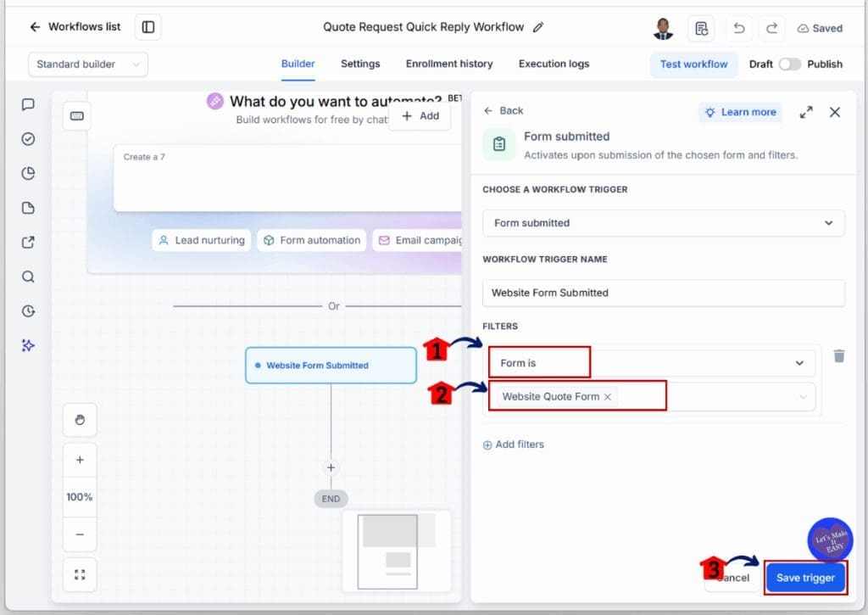Open search icon in sidebar

28,277
